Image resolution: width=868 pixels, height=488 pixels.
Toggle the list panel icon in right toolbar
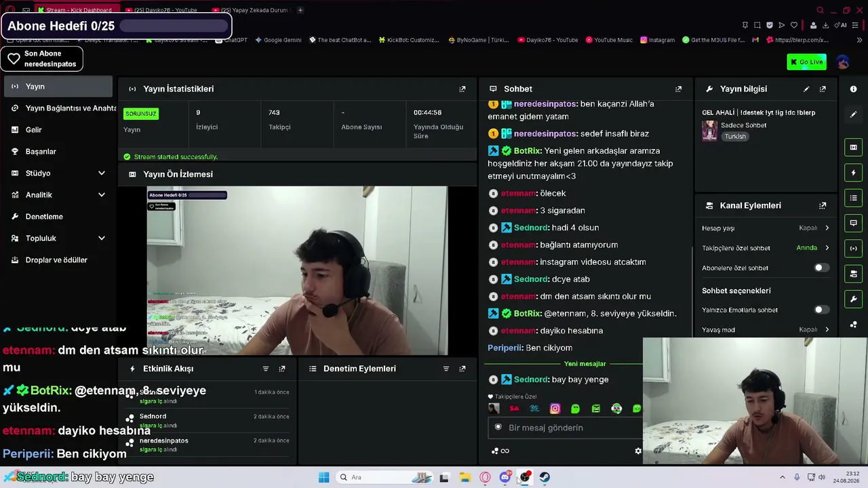853,198
